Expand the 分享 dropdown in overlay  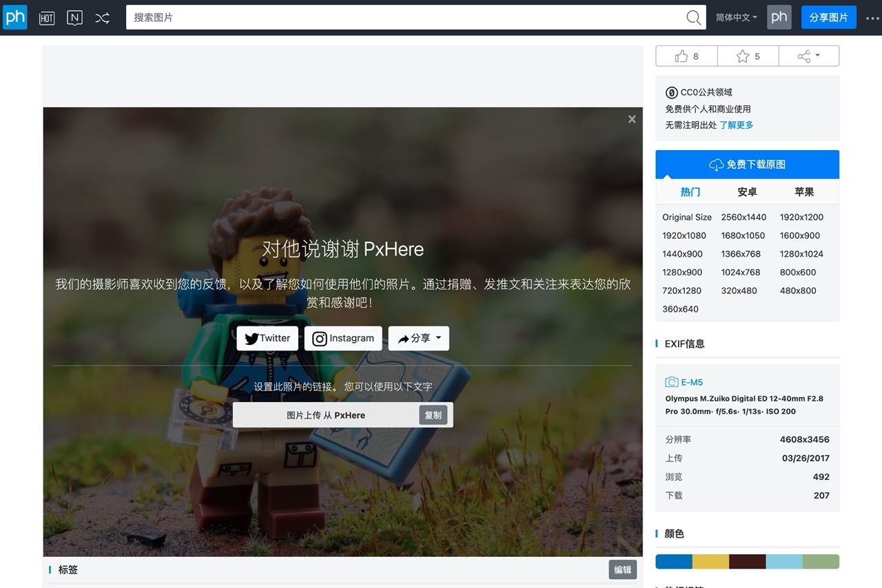click(x=419, y=338)
